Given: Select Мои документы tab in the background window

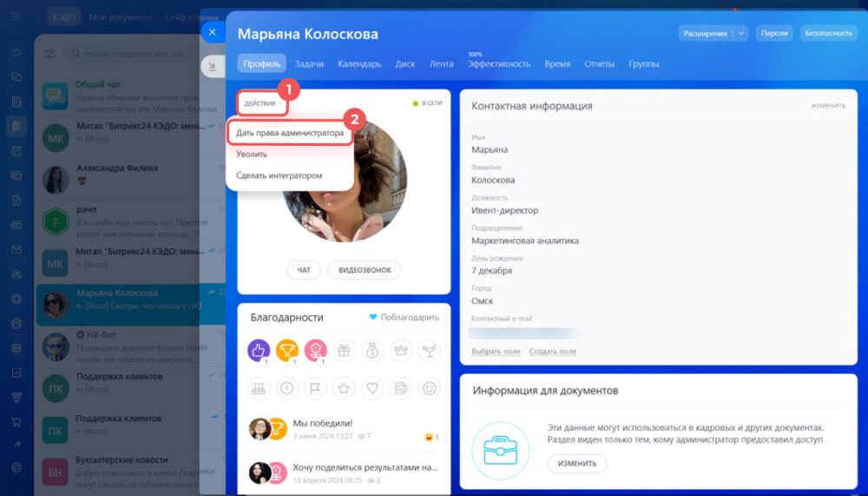Looking at the screenshot, I should pyautogui.click(x=120, y=17).
